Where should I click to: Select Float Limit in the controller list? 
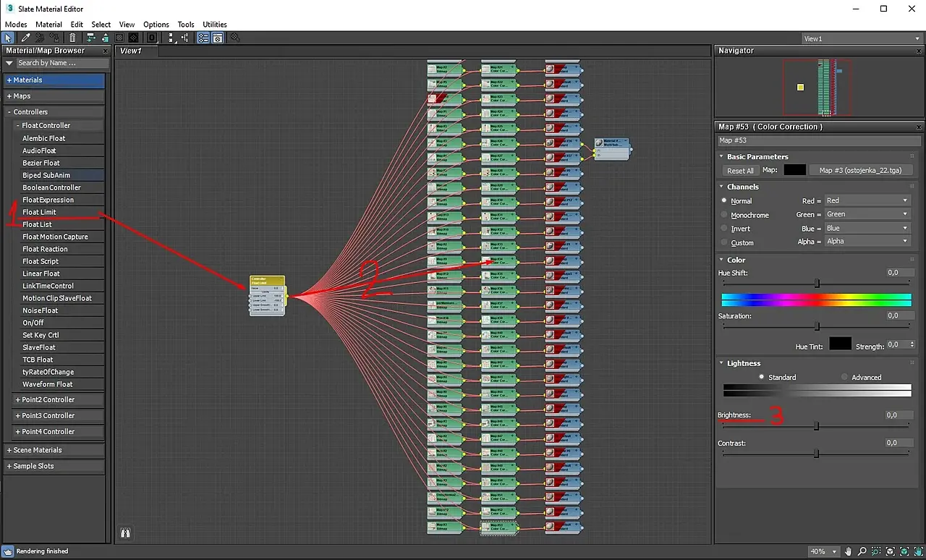coord(39,212)
